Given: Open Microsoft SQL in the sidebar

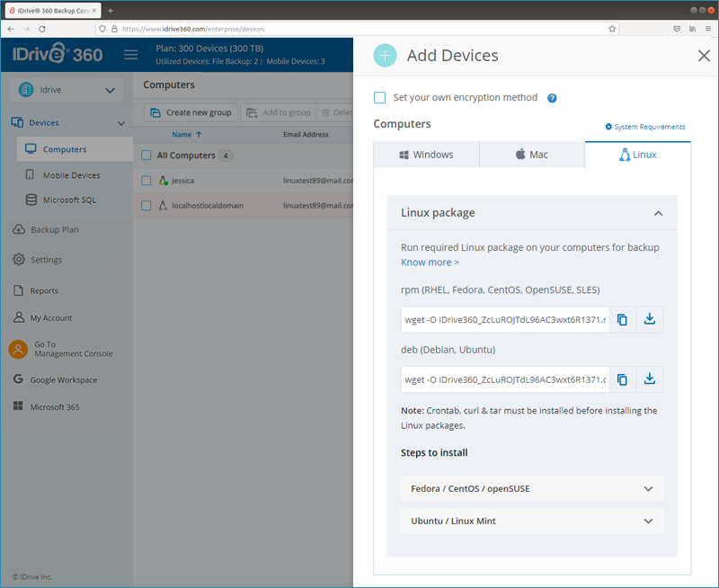Looking at the screenshot, I should tap(69, 200).
